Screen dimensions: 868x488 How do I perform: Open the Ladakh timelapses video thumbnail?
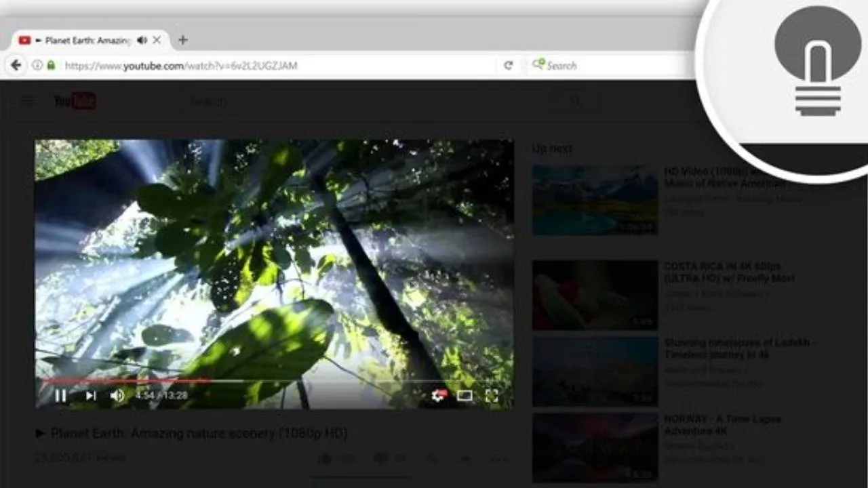[x=595, y=371]
